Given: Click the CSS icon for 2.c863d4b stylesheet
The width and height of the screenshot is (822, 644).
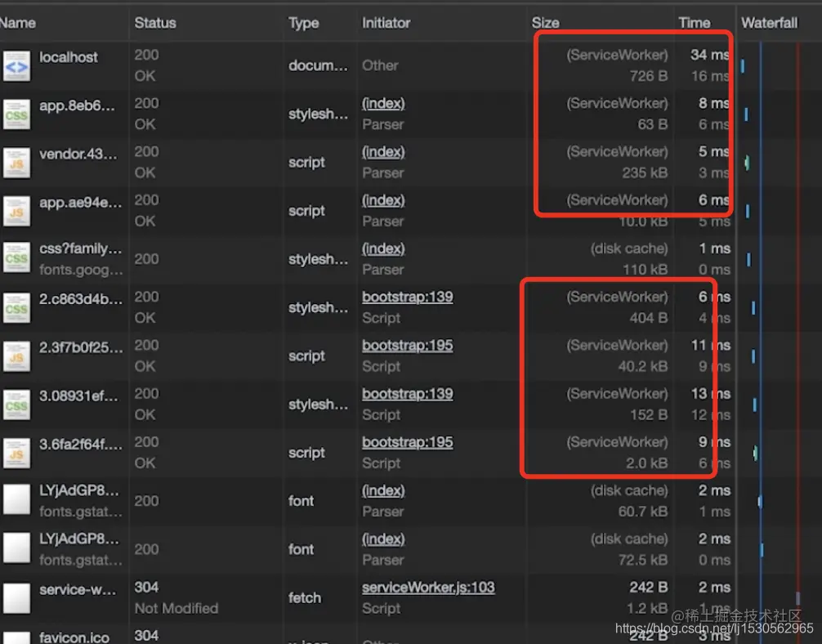Looking at the screenshot, I should click(16, 308).
